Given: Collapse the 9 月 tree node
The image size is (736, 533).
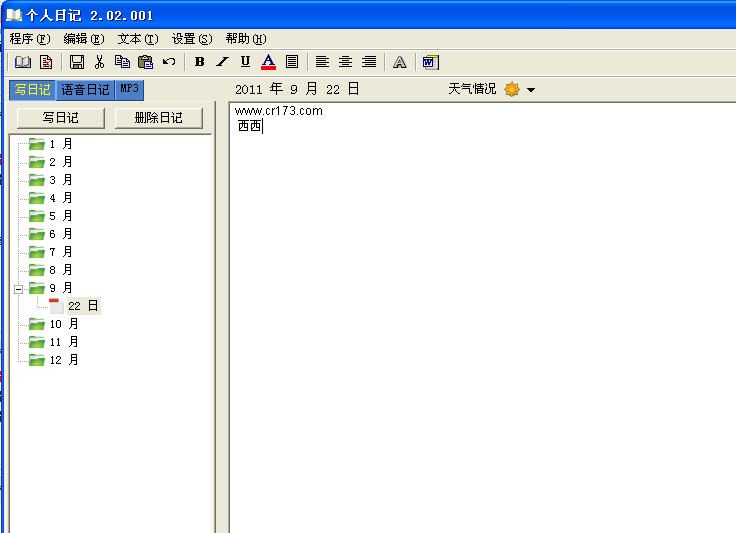Looking at the screenshot, I should click(18, 289).
